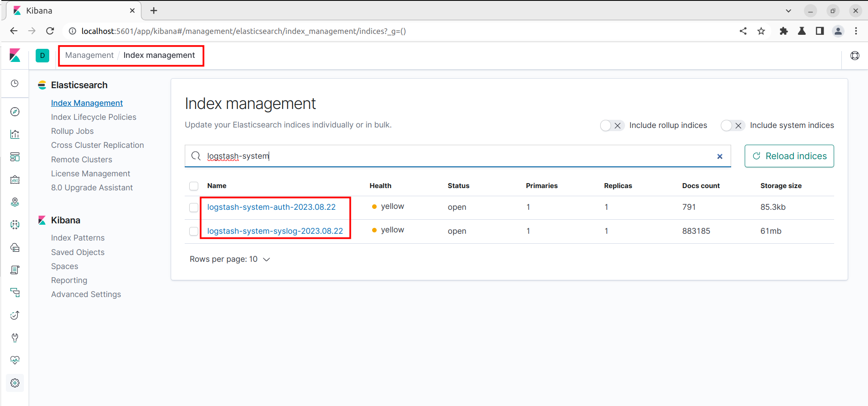Sort by Status column header
Image resolution: width=868 pixels, height=406 pixels.
458,186
